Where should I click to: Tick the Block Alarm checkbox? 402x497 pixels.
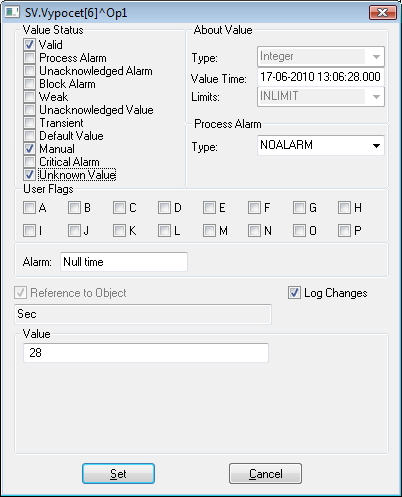click(29, 83)
